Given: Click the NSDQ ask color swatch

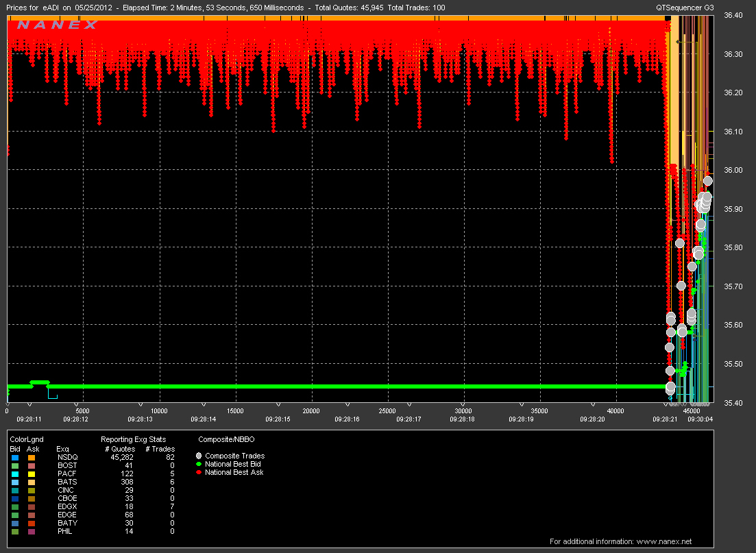Looking at the screenshot, I should click(x=32, y=458).
